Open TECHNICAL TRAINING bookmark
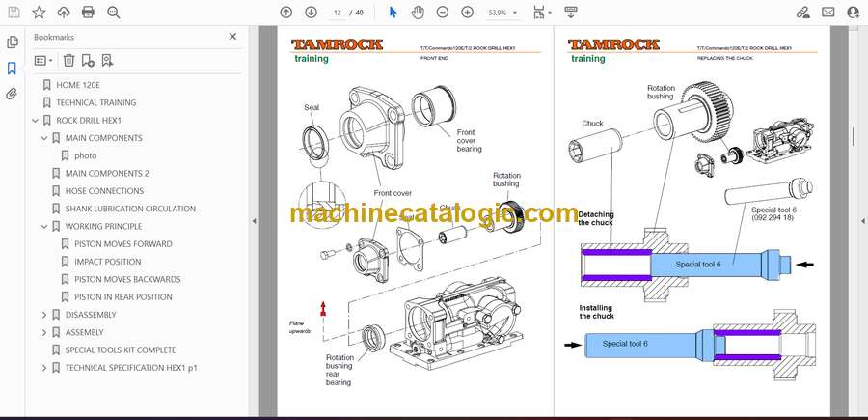Screen dimensions: 868x420 95,102
